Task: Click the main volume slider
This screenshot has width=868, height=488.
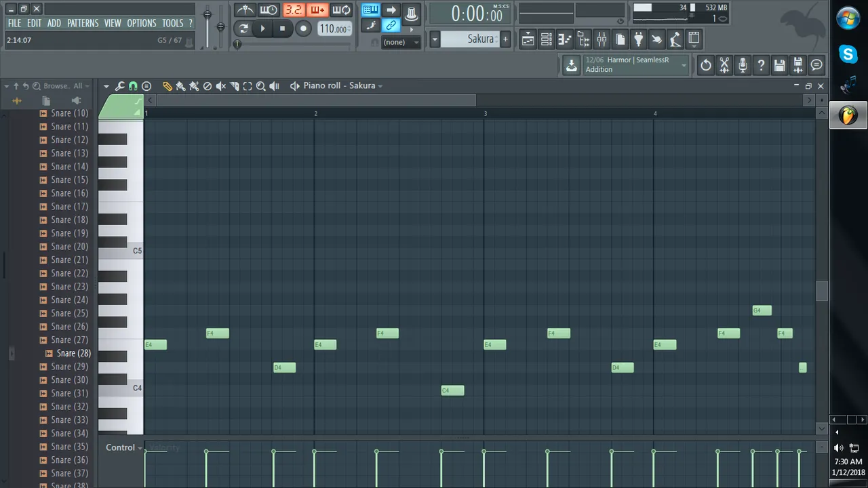Action: 207,15
